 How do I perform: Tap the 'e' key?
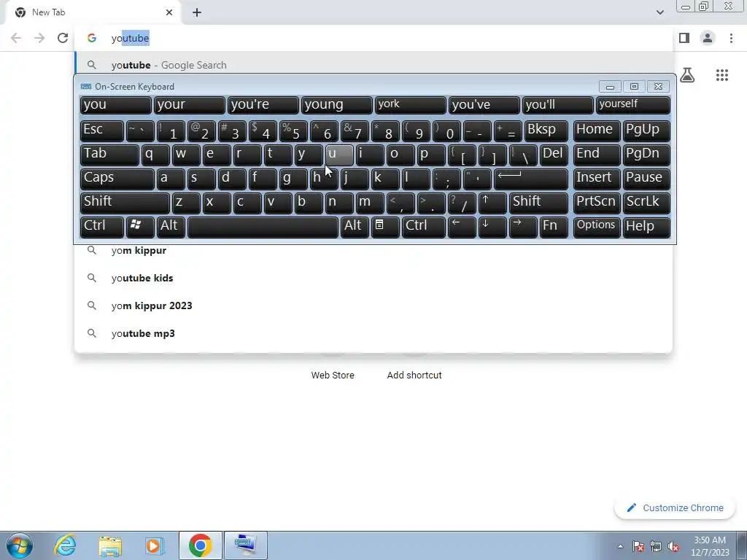[x=217, y=155]
